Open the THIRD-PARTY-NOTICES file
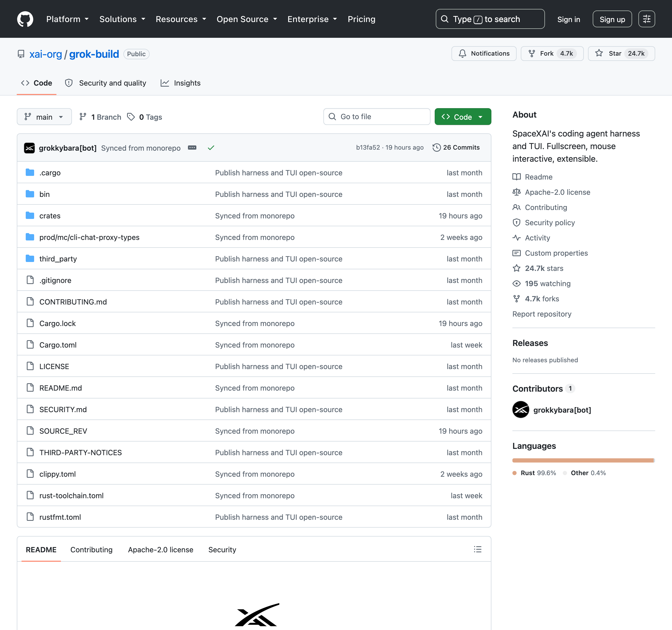The height and width of the screenshot is (630, 672). (80, 452)
